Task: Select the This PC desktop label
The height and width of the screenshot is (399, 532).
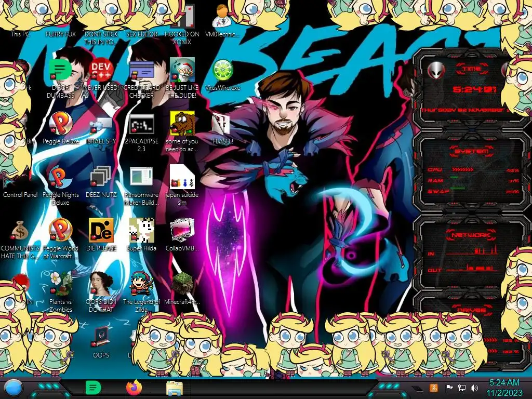Action: (20, 34)
